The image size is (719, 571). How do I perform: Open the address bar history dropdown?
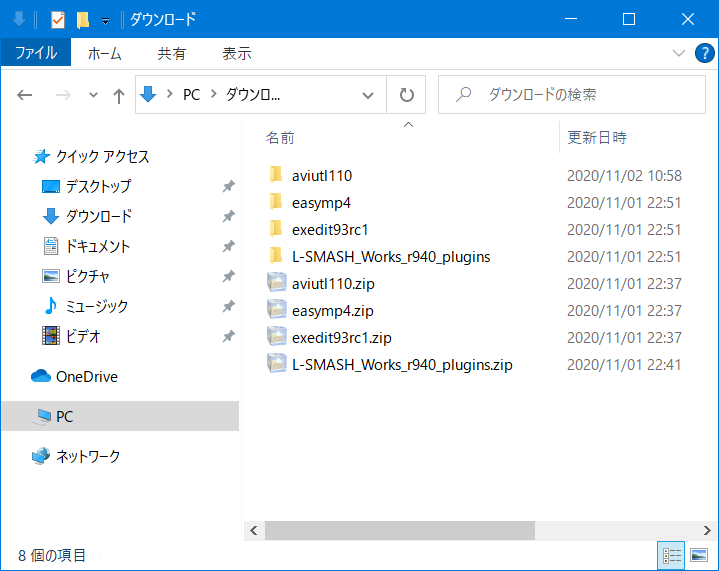[x=368, y=95]
